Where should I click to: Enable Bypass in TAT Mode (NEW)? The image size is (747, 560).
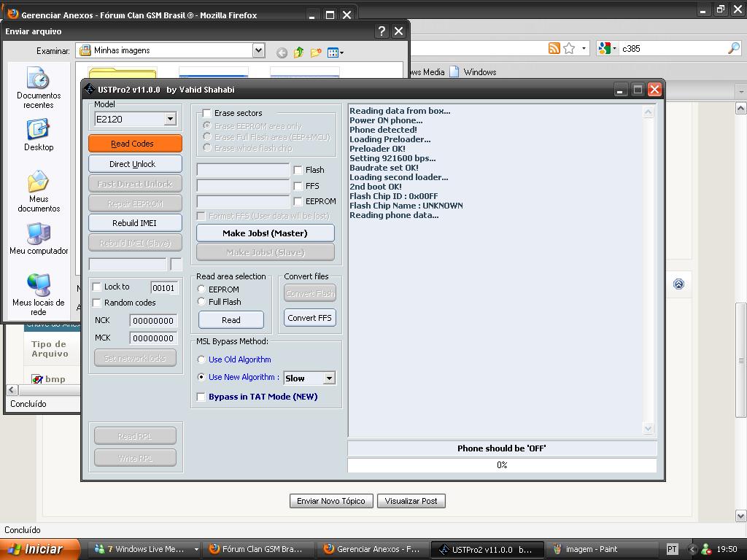(201, 397)
